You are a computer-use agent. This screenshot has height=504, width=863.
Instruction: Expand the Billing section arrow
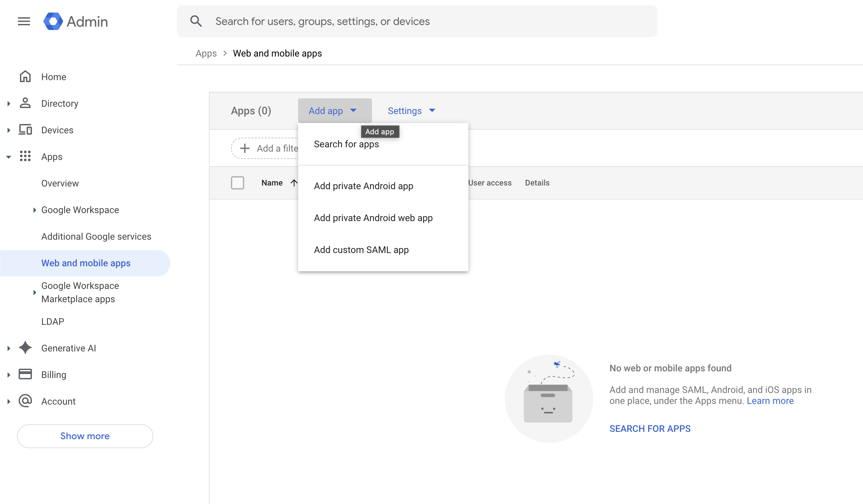pyautogui.click(x=9, y=375)
